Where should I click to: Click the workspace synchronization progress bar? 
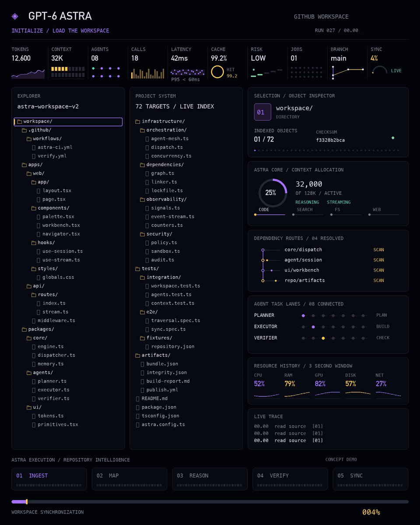point(210,502)
